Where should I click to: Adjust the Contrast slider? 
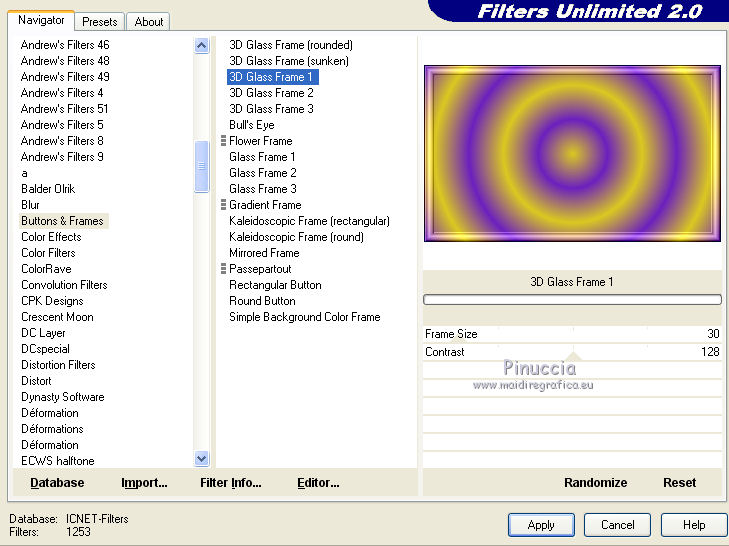coord(572,352)
